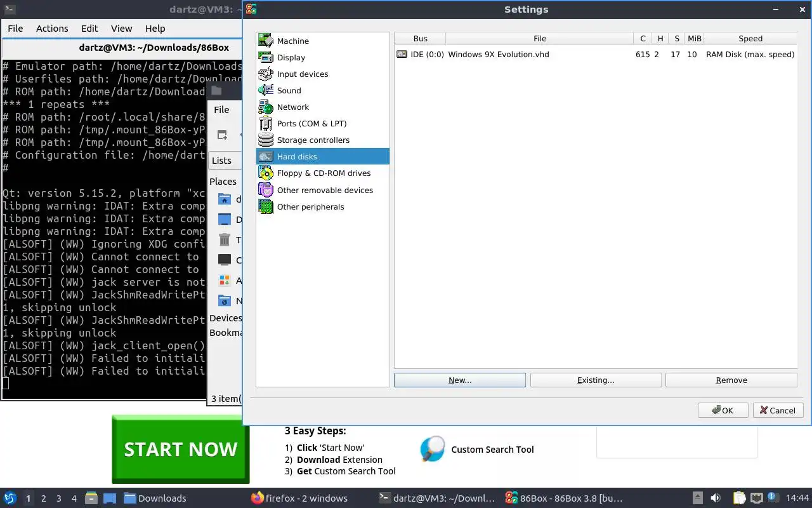Click the 615 cylinders value

click(643, 55)
